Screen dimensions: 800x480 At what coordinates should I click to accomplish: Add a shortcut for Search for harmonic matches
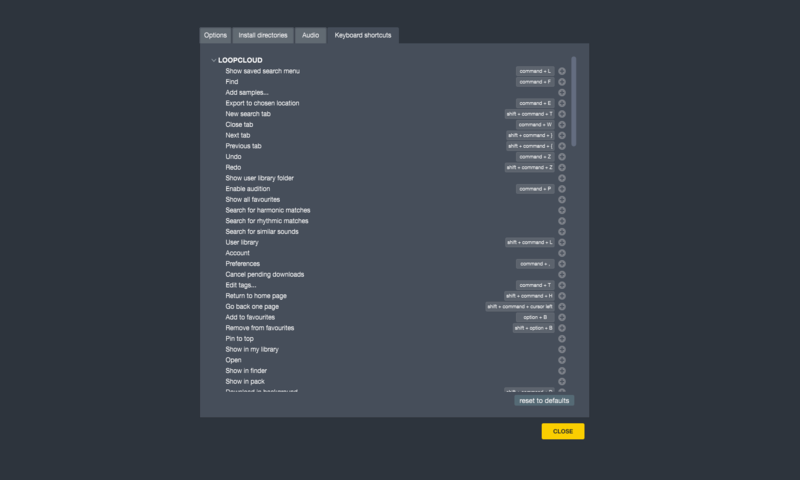pos(562,210)
